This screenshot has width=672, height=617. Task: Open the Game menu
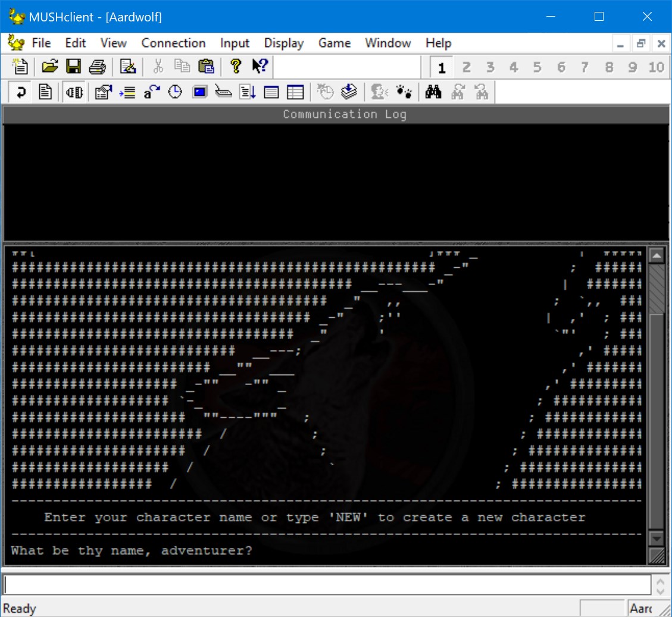pyautogui.click(x=334, y=43)
